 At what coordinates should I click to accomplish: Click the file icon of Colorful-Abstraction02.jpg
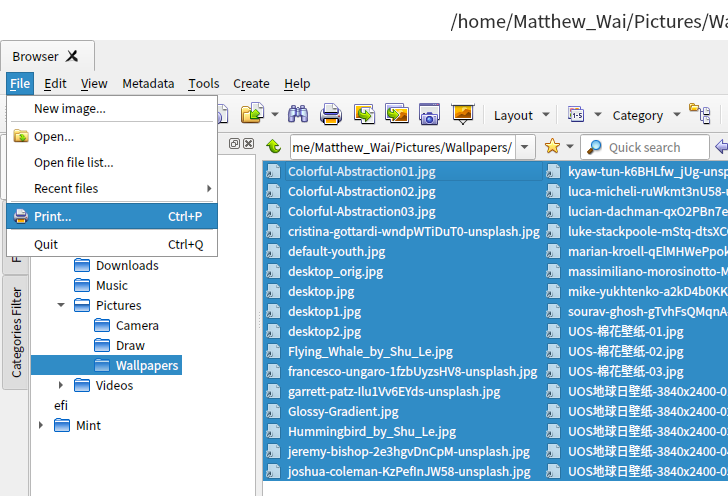(273, 192)
